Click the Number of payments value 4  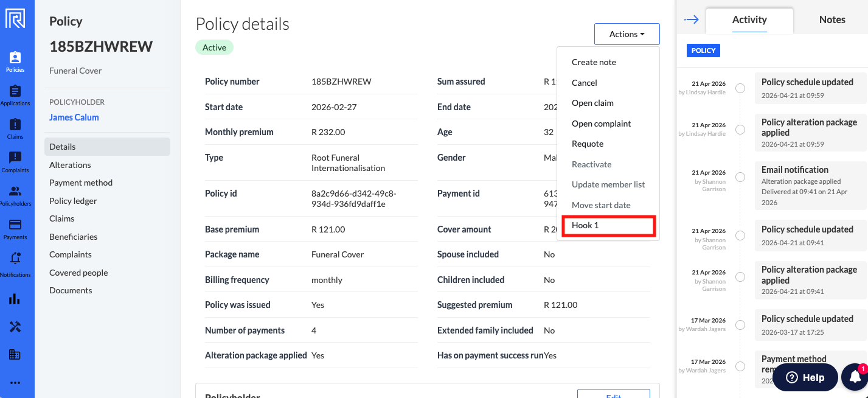pyautogui.click(x=314, y=330)
